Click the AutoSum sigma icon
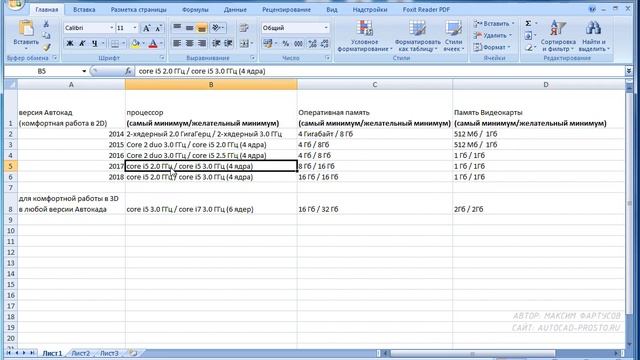Viewport: 640px width, 360px height. (x=528, y=24)
